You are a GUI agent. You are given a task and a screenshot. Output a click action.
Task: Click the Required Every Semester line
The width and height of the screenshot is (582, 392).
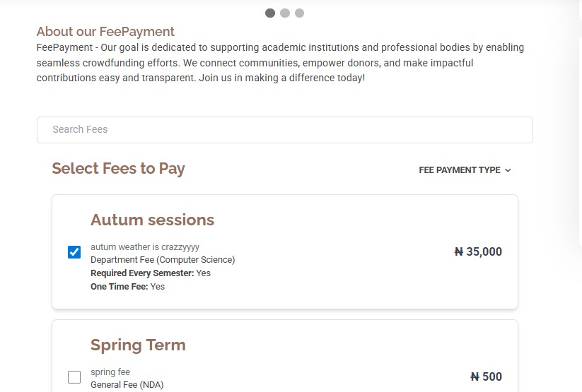151,273
